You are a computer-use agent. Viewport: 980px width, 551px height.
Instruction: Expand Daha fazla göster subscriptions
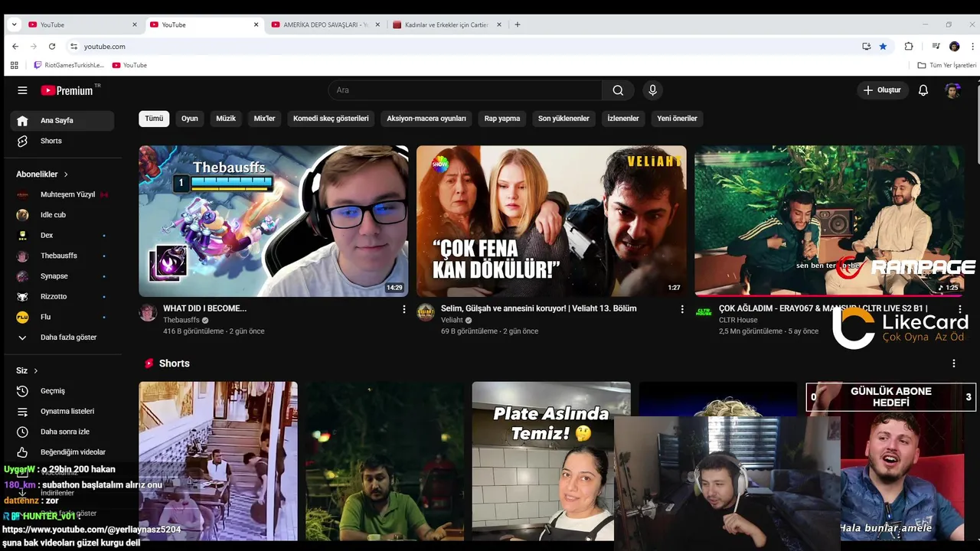pos(62,337)
